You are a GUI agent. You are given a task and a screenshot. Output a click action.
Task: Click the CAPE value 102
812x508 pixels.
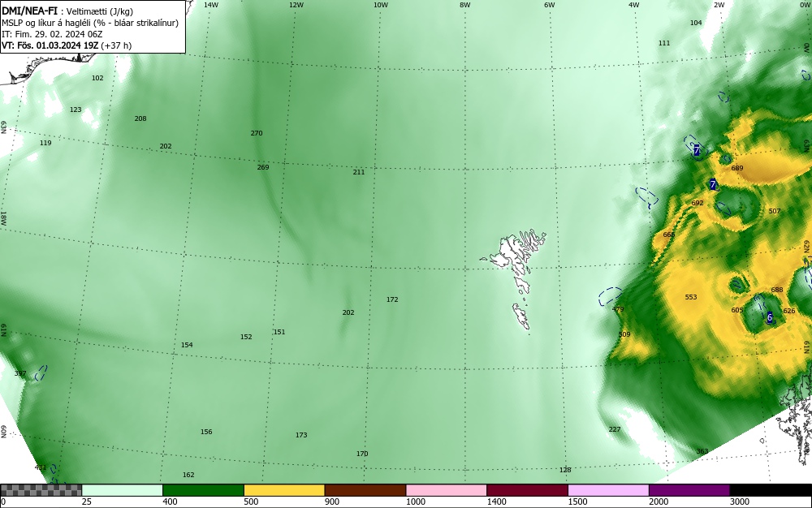[x=97, y=78]
